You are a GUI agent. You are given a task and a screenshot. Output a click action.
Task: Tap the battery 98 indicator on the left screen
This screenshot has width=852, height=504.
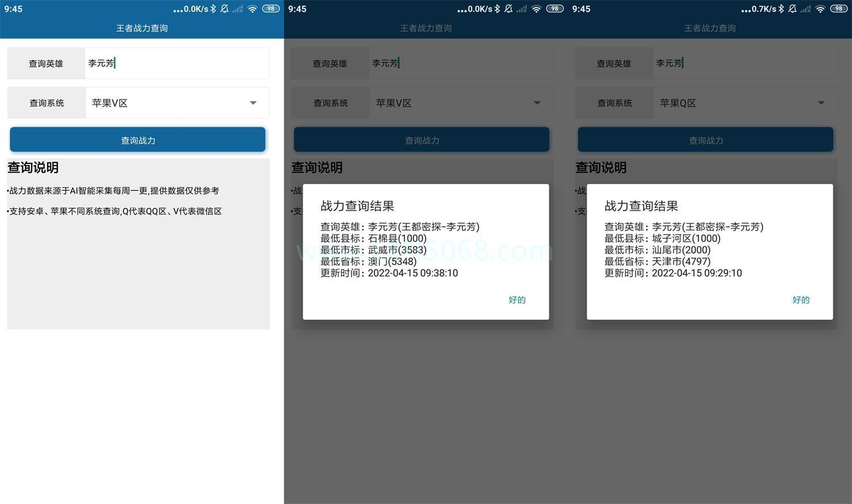tap(271, 9)
